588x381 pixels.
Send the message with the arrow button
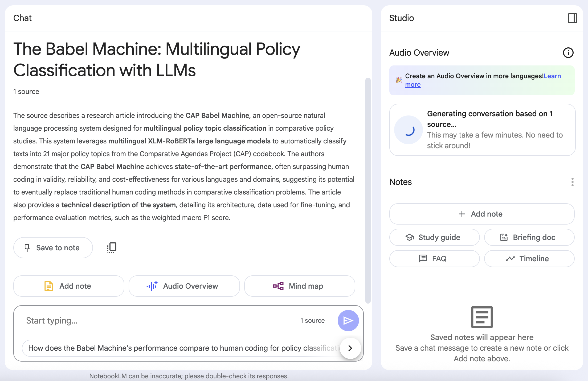point(348,321)
